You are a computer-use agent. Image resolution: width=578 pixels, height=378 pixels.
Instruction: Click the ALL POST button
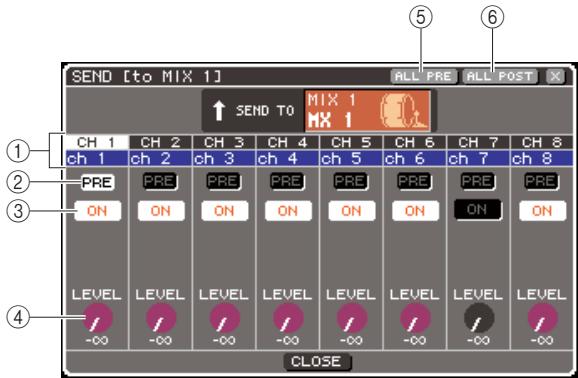[500, 76]
